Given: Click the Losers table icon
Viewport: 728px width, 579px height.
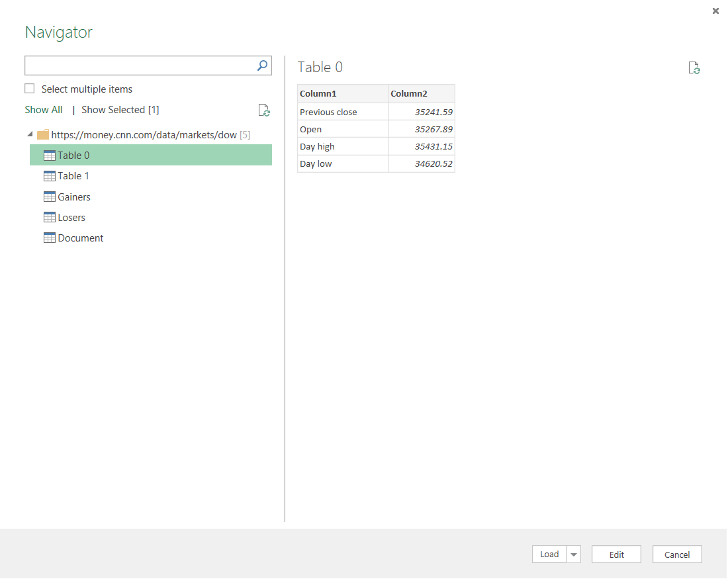Looking at the screenshot, I should [49, 217].
